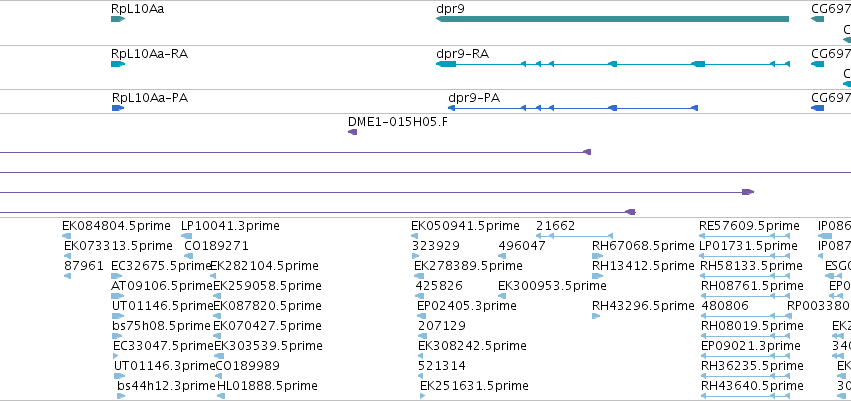Screen dimensions: 851x401
Task: Click the EK084804.5prime EST arrow
Action: pos(66,236)
